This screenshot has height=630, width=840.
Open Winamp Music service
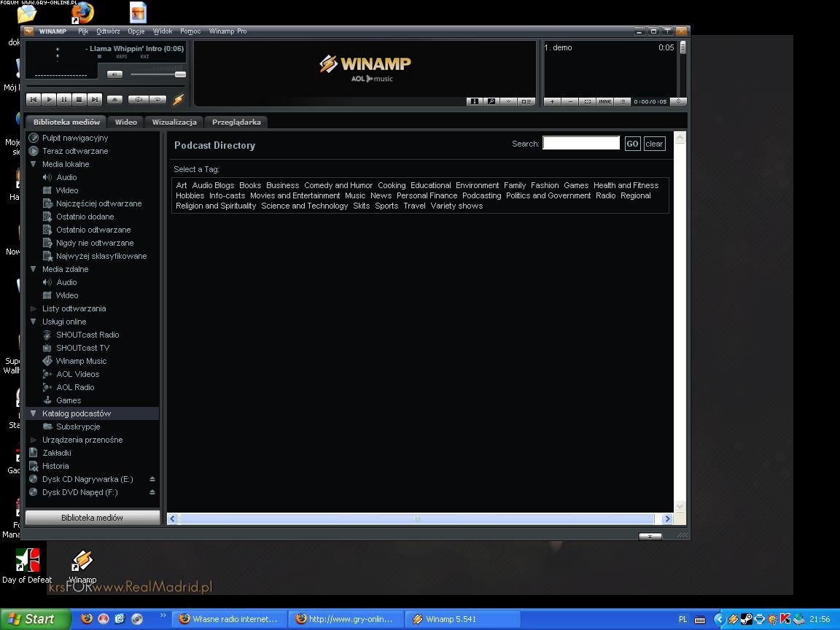pos(81,361)
